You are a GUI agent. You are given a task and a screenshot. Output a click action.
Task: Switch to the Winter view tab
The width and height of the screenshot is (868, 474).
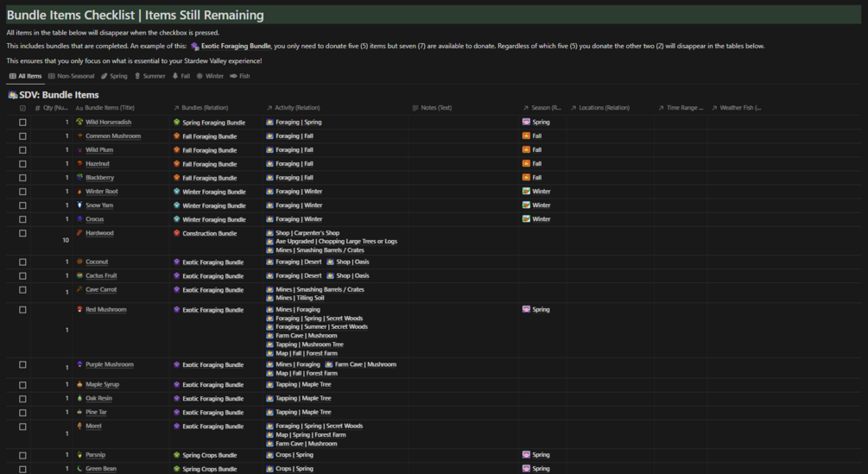(210, 76)
